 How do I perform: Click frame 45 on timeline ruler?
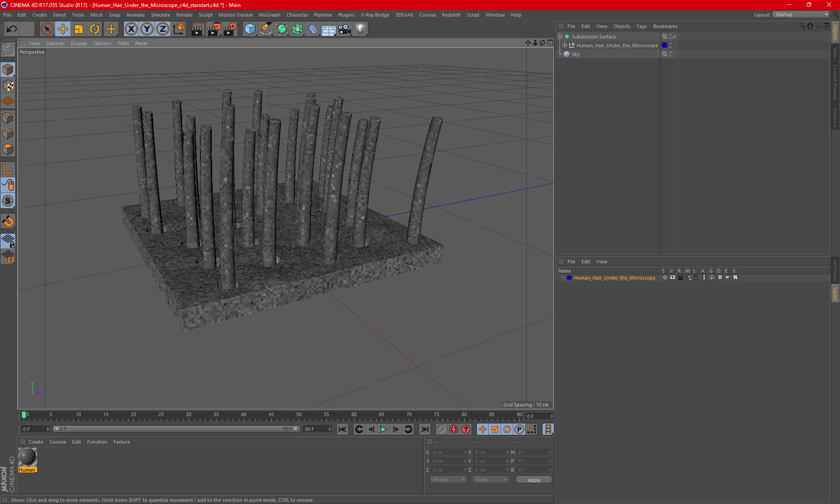pyautogui.click(x=271, y=415)
